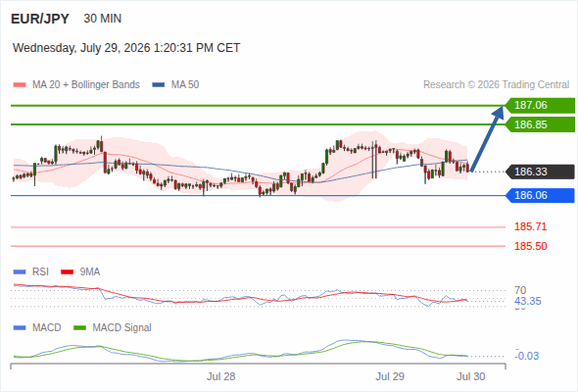Select the red 9MA legend marker
Screen dimensions: 578x392
pos(67,272)
